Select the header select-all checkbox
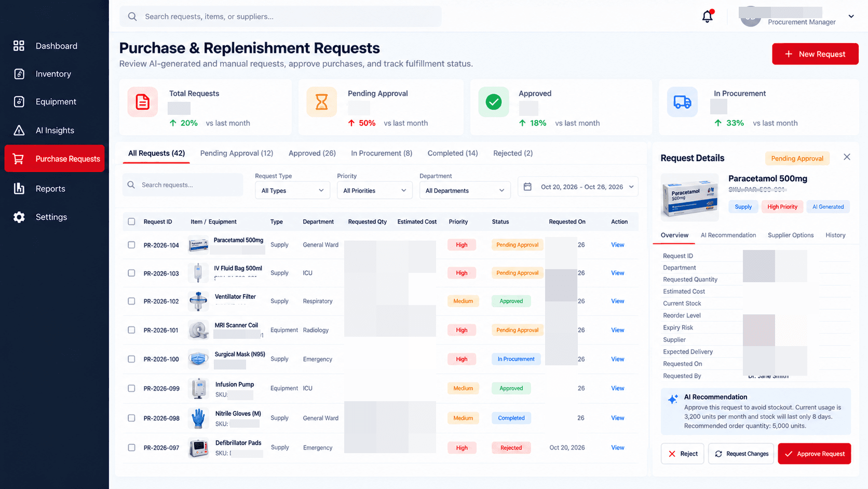868x489 pixels. click(x=131, y=221)
